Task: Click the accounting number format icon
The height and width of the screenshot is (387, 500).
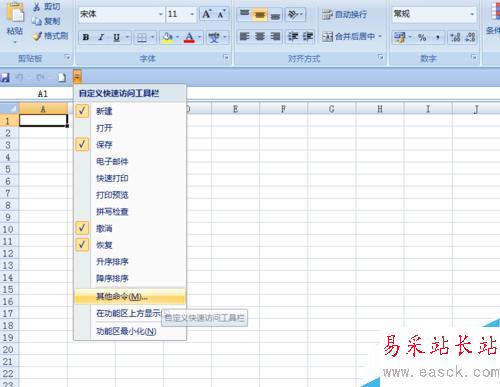Action: (399, 37)
